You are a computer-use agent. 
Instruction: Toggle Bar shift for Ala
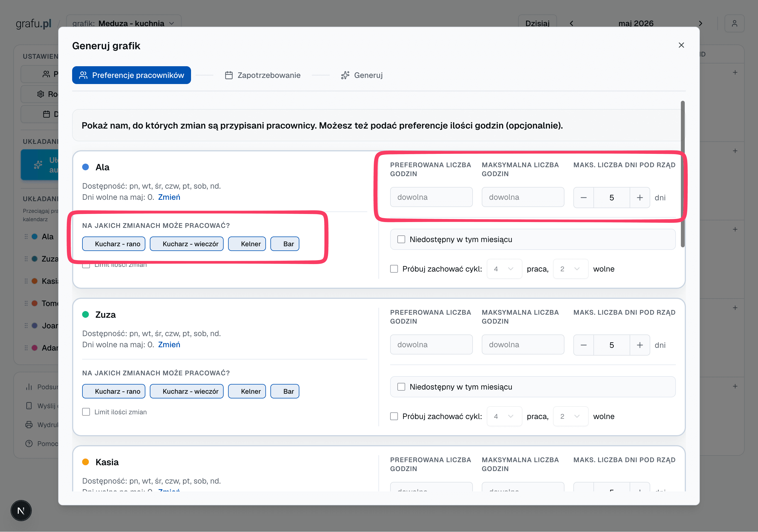pyautogui.click(x=285, y=244)
